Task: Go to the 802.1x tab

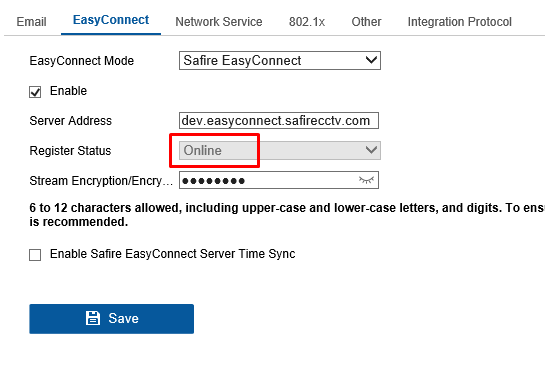Action: (307, 22)
